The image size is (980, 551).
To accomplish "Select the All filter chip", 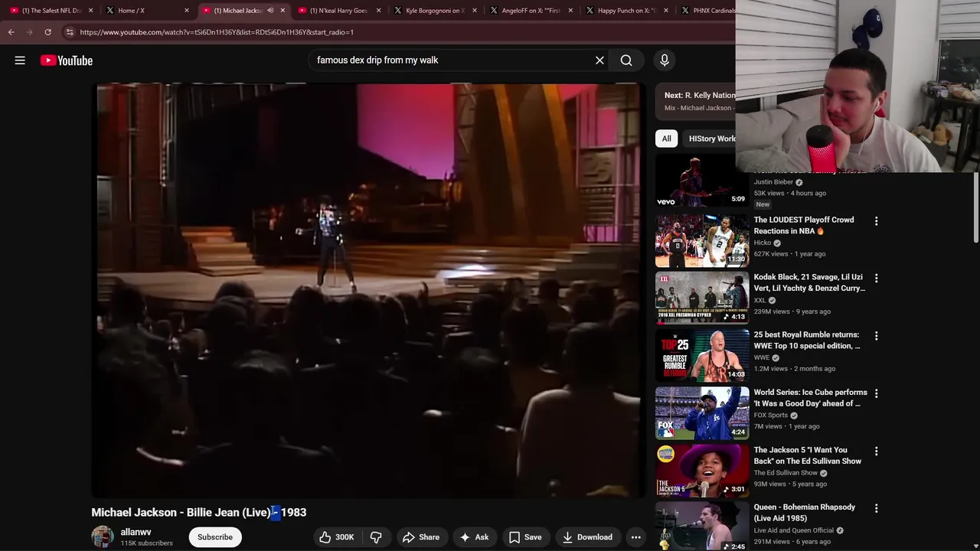I will (x=666, y=139).
